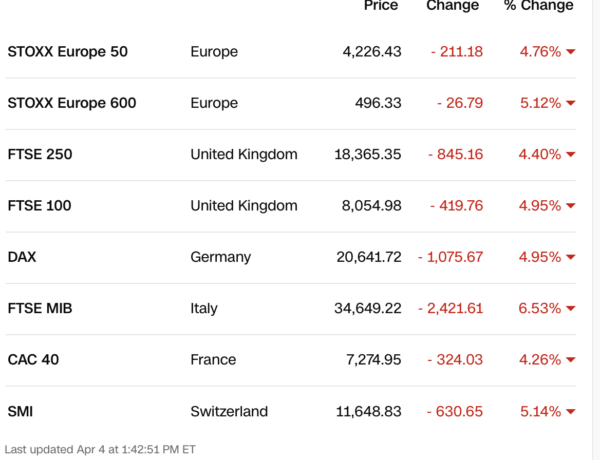The height and width of the screenshot is (460, 600).
Task: Open the FTSE 100 index entry
Action: tap(39, 206)
